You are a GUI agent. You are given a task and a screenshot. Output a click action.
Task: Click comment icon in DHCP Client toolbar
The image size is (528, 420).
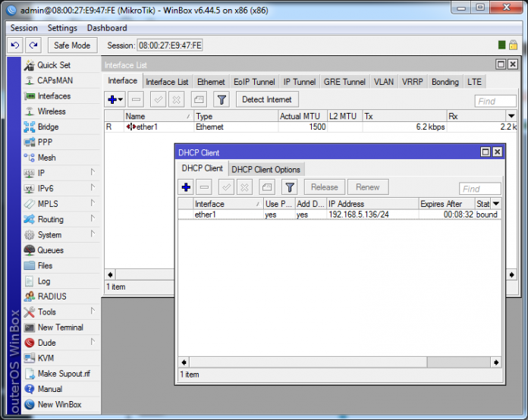pyautogui.click(x=267, y=187)
